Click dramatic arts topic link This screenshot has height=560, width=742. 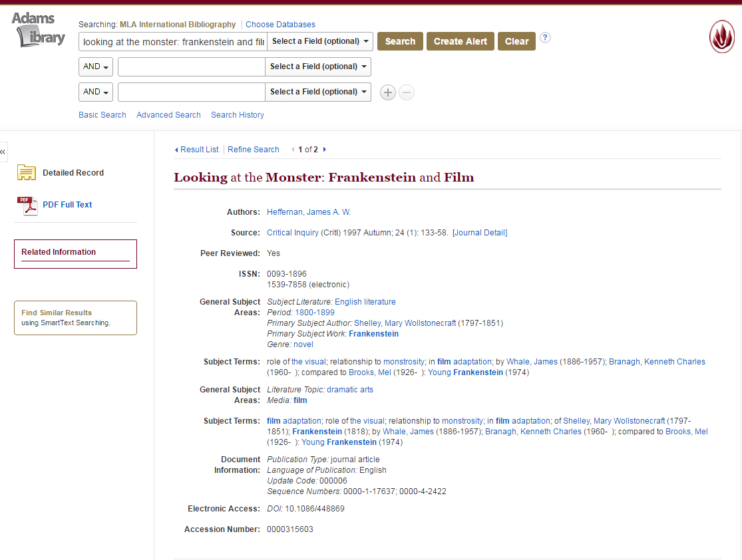tap(350, 390)
